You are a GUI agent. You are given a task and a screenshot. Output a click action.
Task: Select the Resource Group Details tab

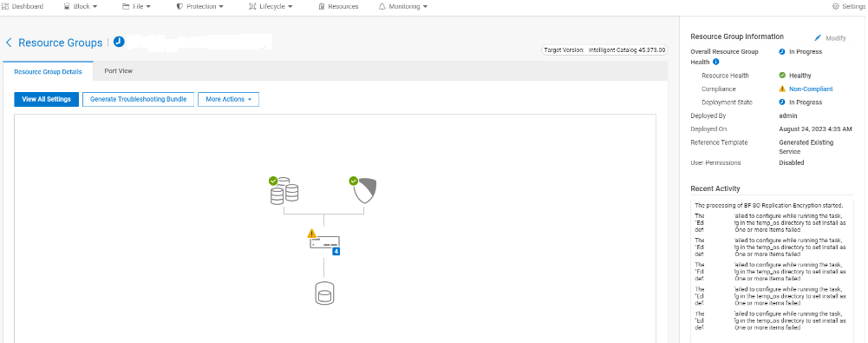(49, 71)
